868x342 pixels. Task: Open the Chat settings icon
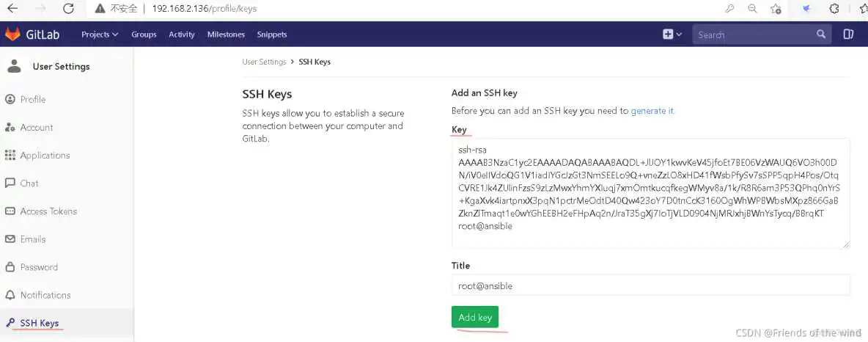coord(10,183)
